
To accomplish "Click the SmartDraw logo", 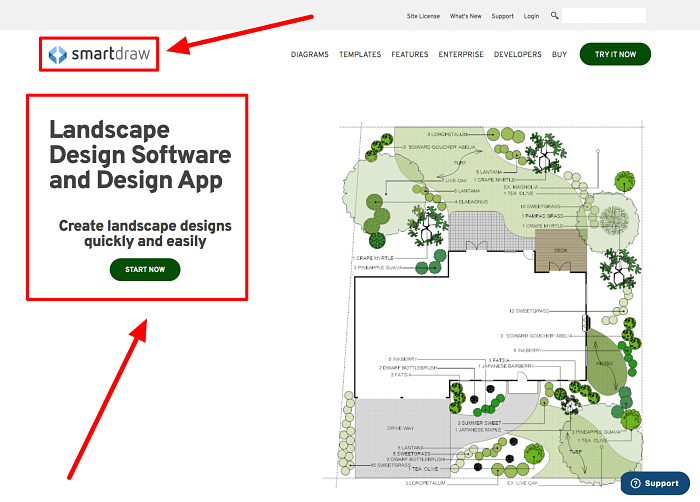I will coord(99,54).
